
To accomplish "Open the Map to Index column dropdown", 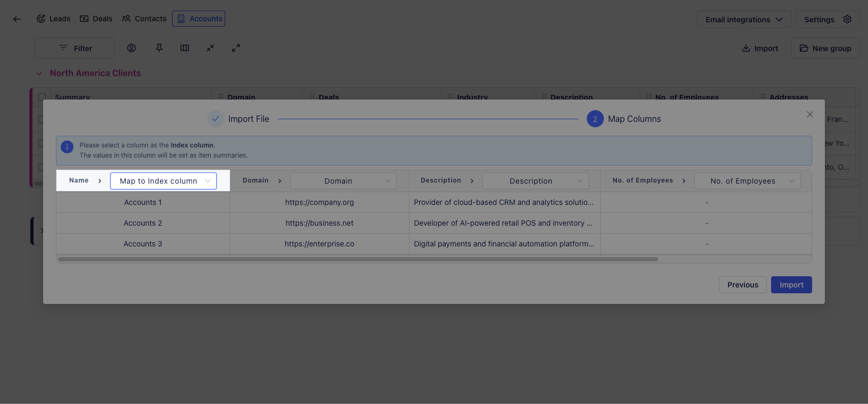I will 163,181.
